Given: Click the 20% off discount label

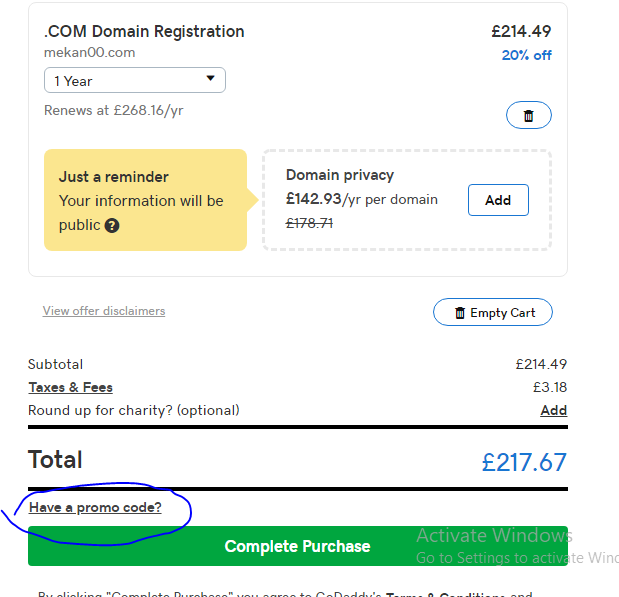Looking at the screenshot, I should [x=526, y=55].
